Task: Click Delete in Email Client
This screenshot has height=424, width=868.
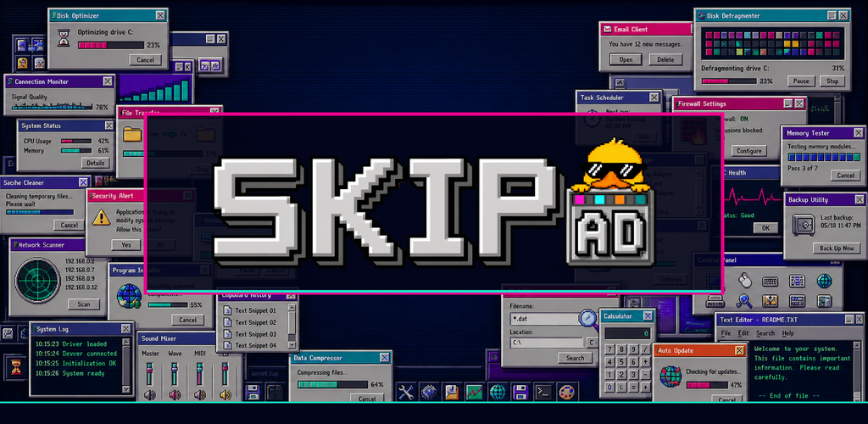Action: [x=666, y=59]
